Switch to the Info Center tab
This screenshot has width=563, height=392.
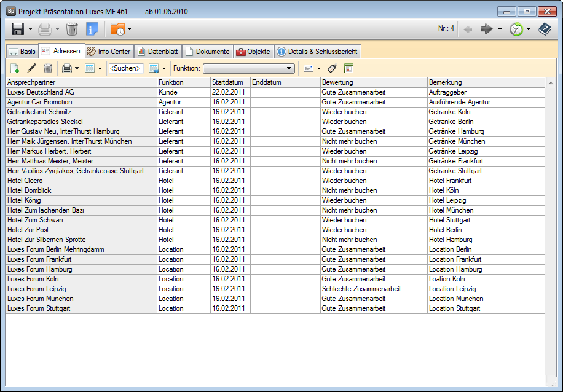(108, 52)
